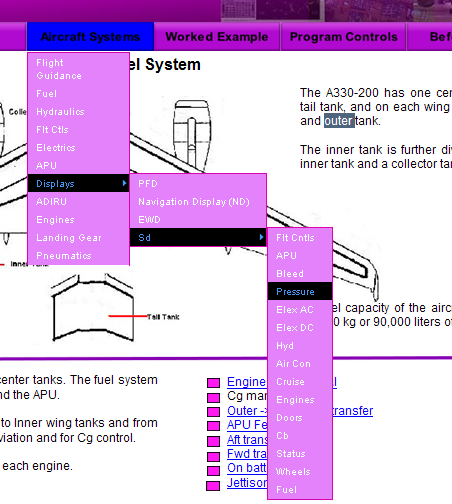Click magenta bullet beside APU Fe link
452x504 pixels.
(213, 426)
